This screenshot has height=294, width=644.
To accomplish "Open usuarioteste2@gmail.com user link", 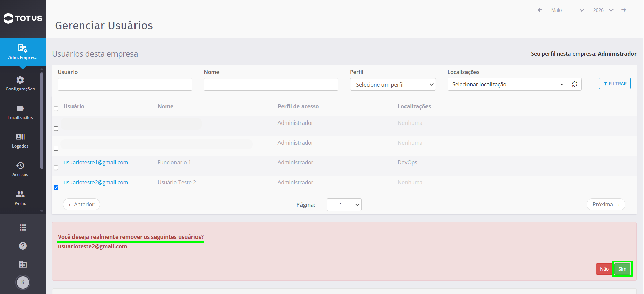I will click(x=96, y=182).
